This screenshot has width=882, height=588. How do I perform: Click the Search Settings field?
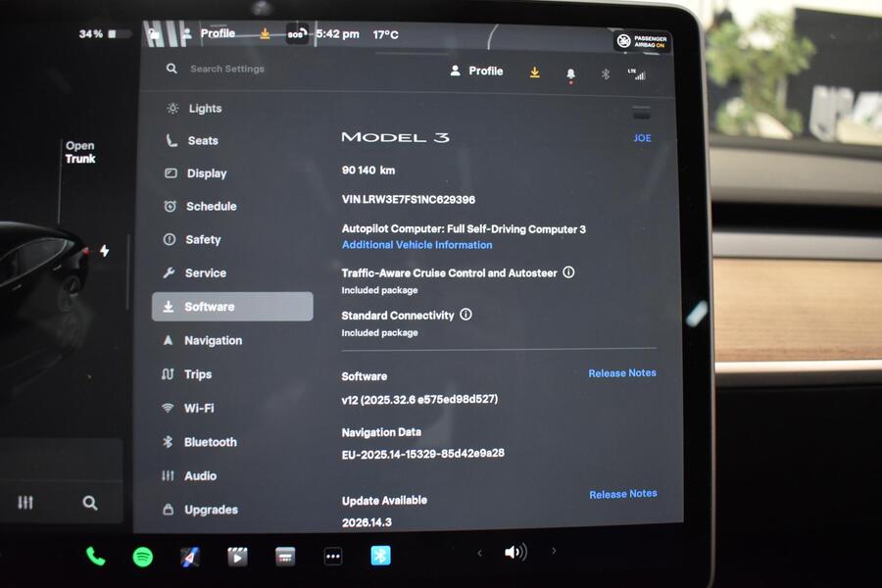coord(227,69)
